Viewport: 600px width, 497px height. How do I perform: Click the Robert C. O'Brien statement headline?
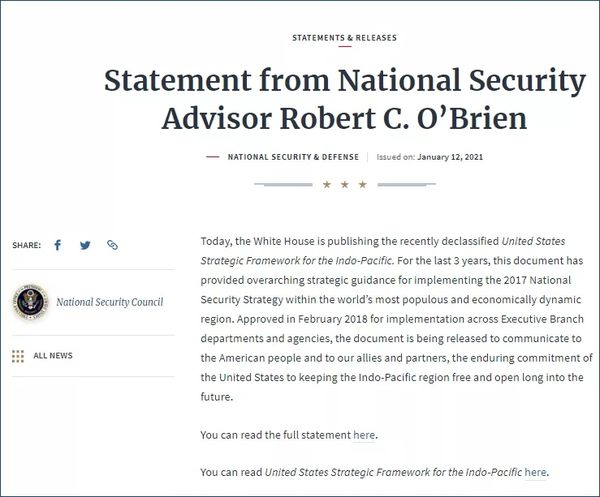pyautogui.click(x=344, y=99)
